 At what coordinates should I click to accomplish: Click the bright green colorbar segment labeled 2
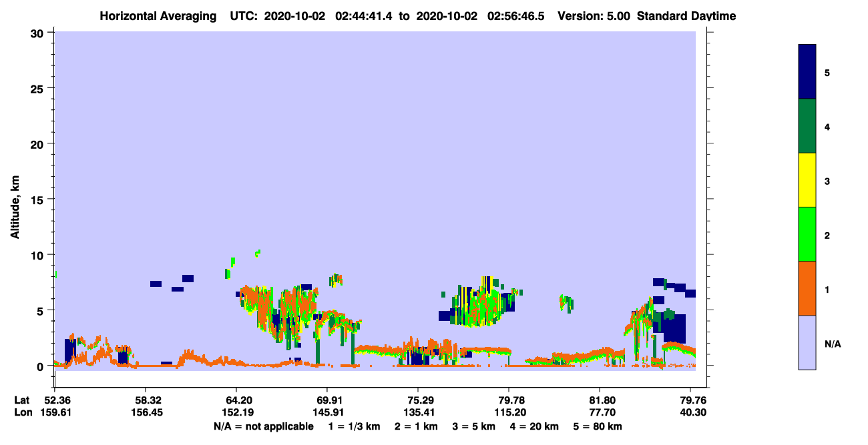pos(807,234)
